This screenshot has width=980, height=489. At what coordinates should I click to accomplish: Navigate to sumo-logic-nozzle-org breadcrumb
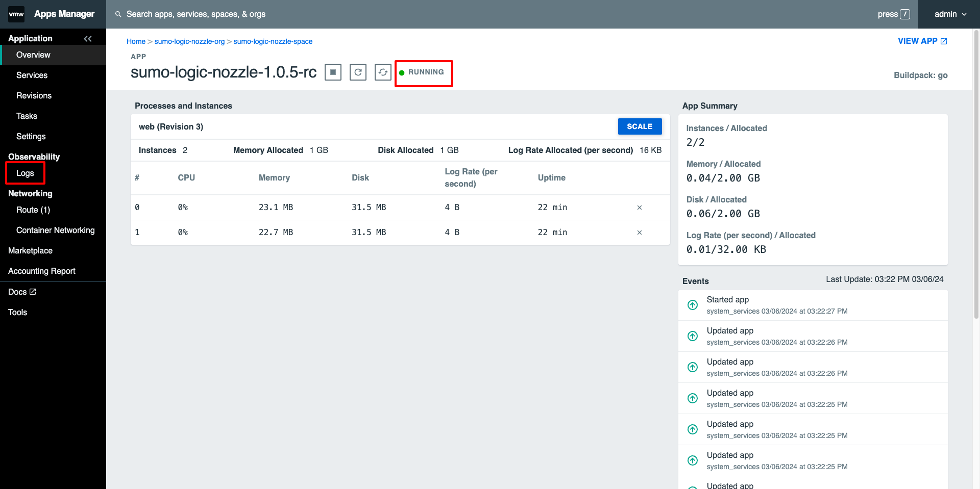pos(189,42)
